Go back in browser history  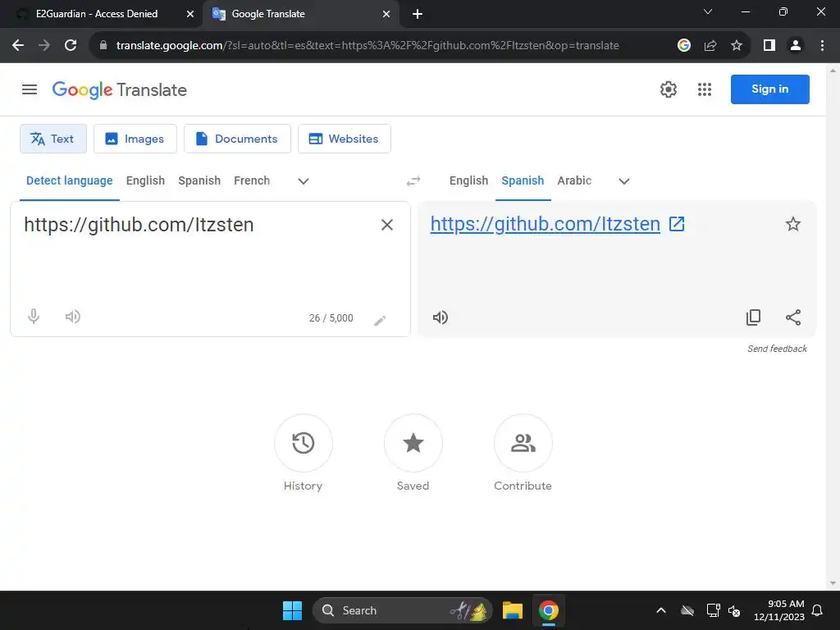(x=18, y=46)
